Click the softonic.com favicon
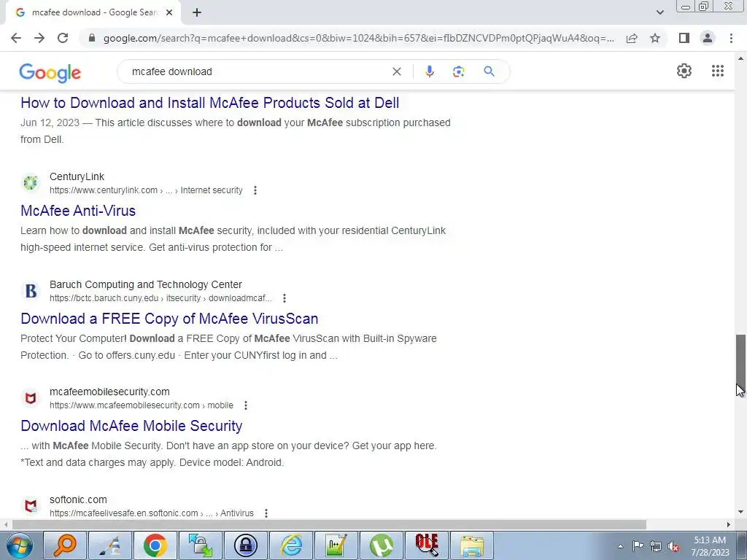Viewport: 747px width, 560px height. 31,506
